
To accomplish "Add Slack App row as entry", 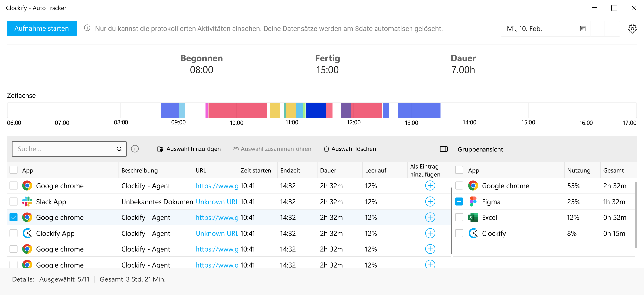I will [x=430, y=202].
